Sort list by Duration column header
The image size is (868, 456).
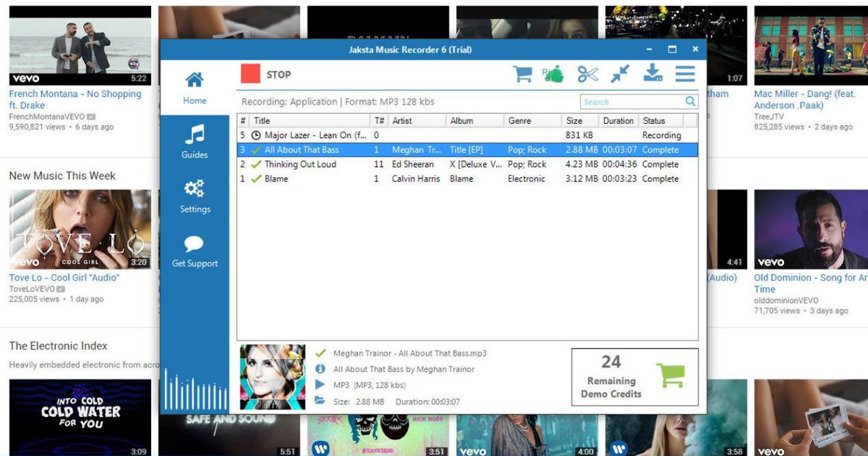click(618, 120)
